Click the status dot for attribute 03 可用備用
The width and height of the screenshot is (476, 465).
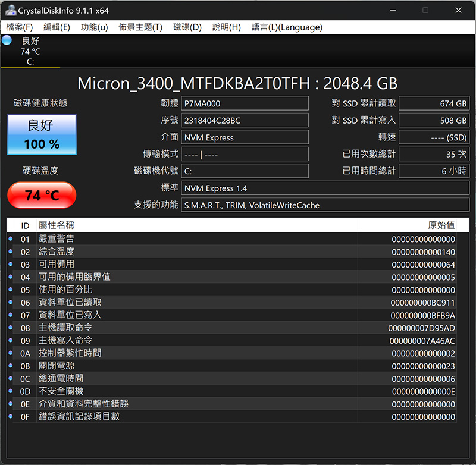click(x=10, y=264)
